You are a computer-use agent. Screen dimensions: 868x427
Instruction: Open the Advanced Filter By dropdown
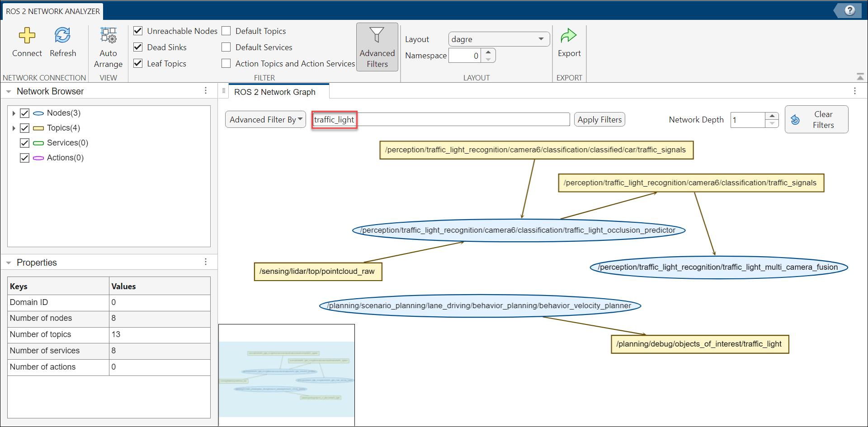pos(265,120)
